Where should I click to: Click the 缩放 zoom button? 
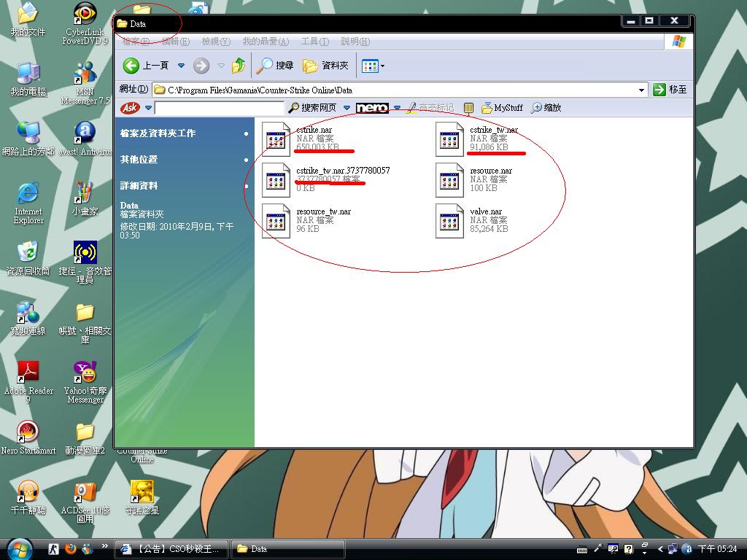coord(546,108)
